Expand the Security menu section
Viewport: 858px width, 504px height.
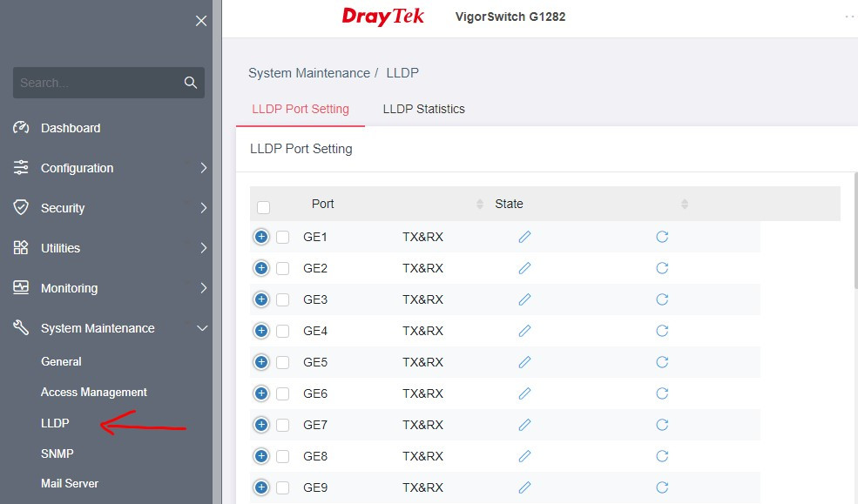tap(110, 208)
